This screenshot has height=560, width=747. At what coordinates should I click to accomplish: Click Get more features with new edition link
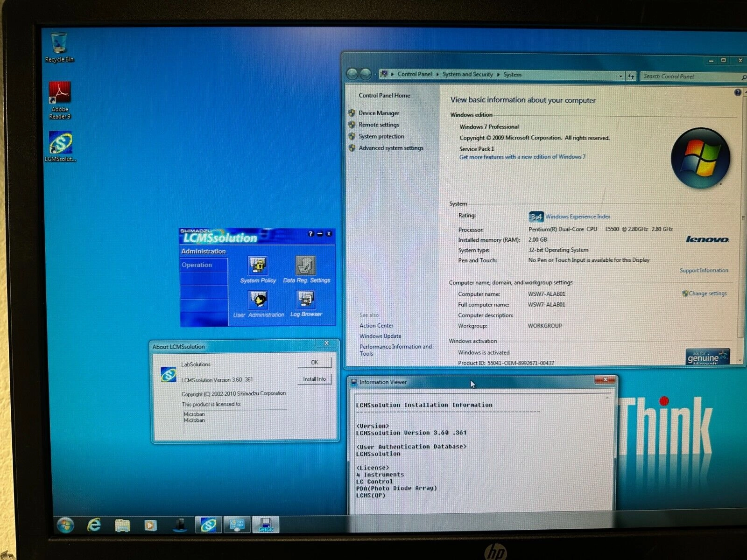[x=522, y=157]
